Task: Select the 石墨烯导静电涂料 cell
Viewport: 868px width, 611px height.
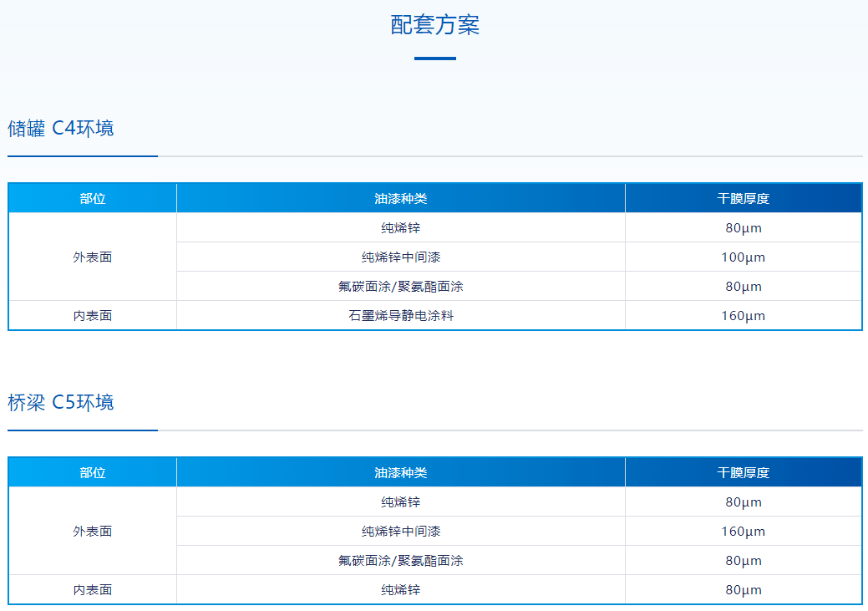Action: [401, 316]
